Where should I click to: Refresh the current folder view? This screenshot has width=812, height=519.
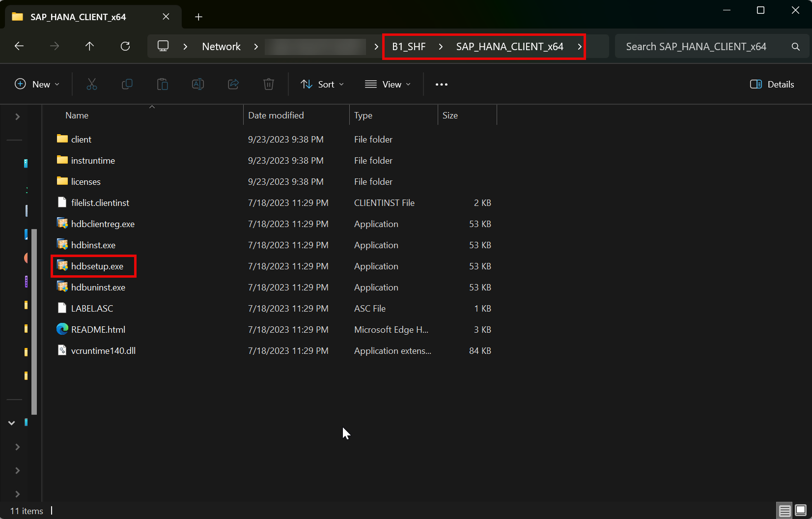pyautogui.click(x=125, y=46)
